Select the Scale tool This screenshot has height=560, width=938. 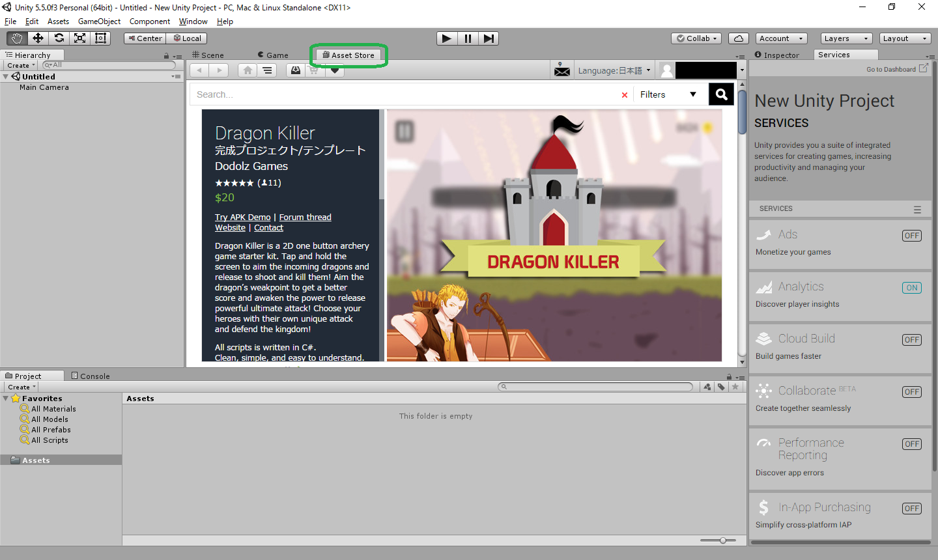tap(79, 38)
